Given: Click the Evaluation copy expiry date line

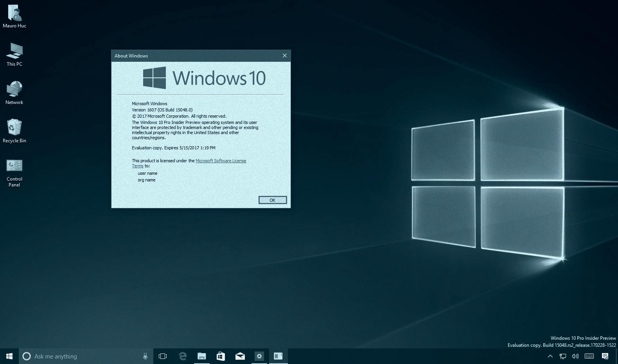Looking at the screenshot, I should pos(174,148).
